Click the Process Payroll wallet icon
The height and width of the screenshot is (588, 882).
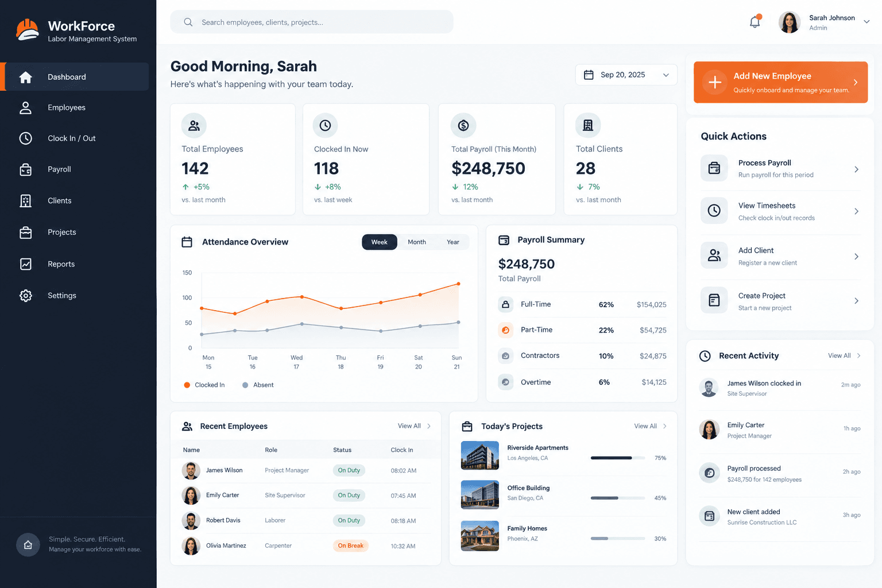tap(714, 168)
